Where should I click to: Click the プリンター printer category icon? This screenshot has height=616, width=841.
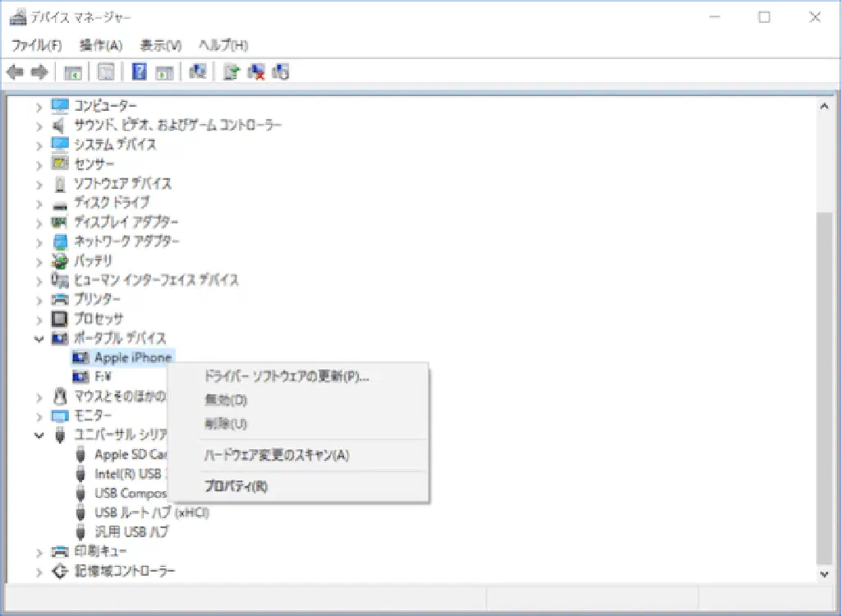pyautogui.click(x=60, y=299)
